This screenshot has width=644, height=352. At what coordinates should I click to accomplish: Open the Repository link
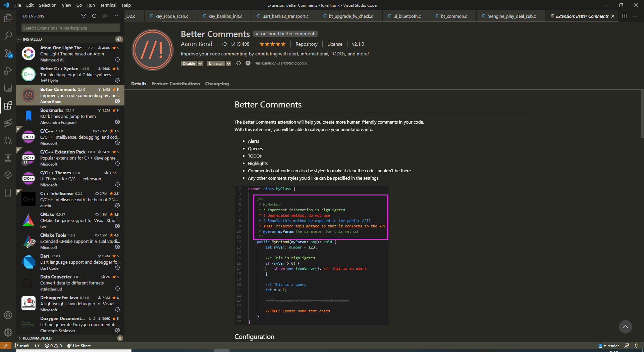click(x=306, y=44)
